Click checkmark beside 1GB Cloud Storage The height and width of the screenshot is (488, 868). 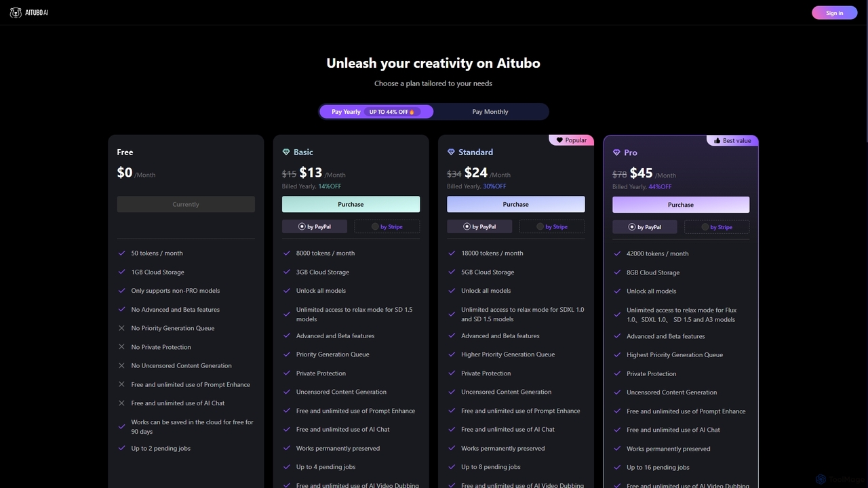tap(121, 272)
